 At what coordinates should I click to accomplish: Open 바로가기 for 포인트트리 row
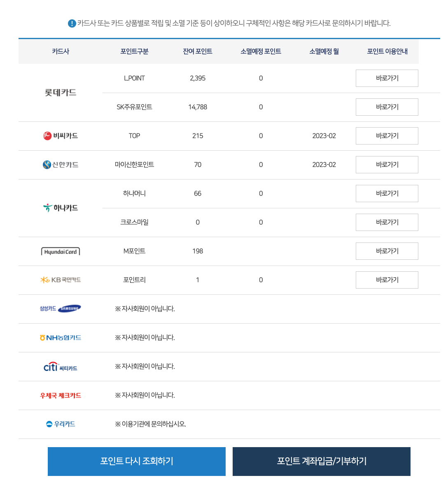pyautogui.click(x=387, y=280)
